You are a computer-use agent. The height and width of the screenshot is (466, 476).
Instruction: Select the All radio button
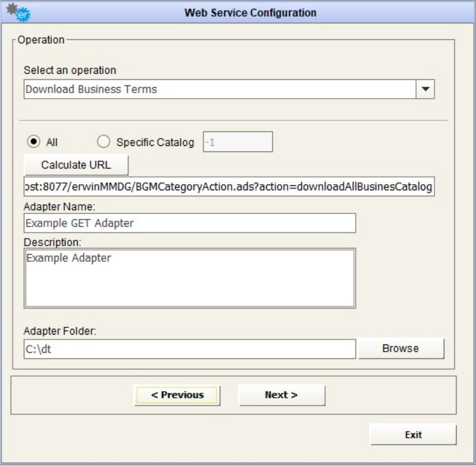coord(35,142)
